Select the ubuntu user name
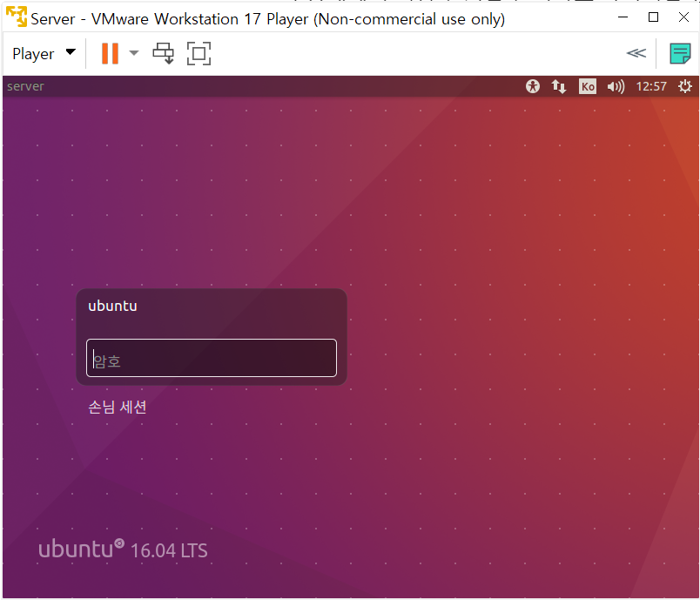This screenshot has width=700, height=600. click(x=112, y=307)
